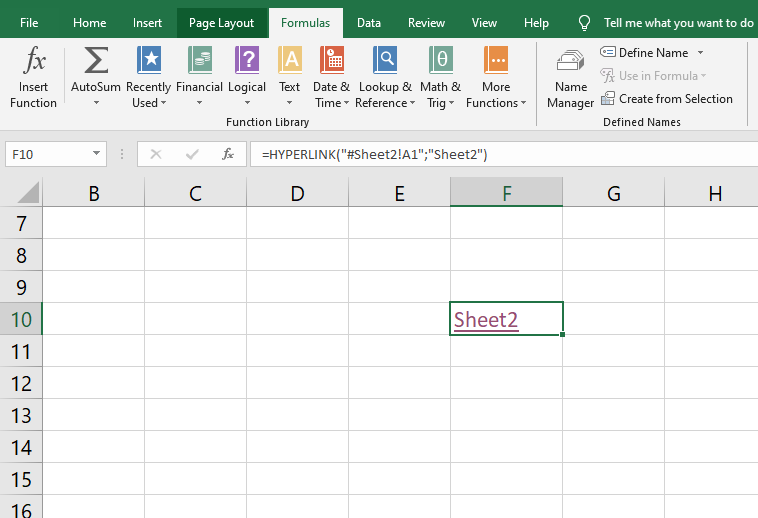
Task: Open the Name Manager
Action: (570, 78)
